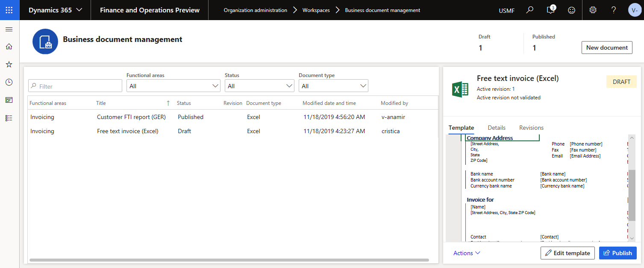Click Invoicing cell in Free text invoice row
The width and height of the screenshot is (644, 268).
pos(42,131)
